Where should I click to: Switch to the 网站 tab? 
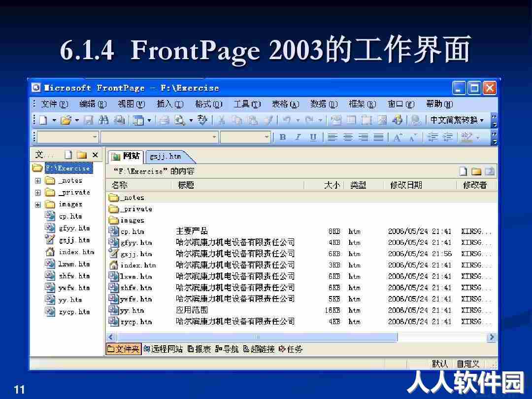tap(126, 156)
